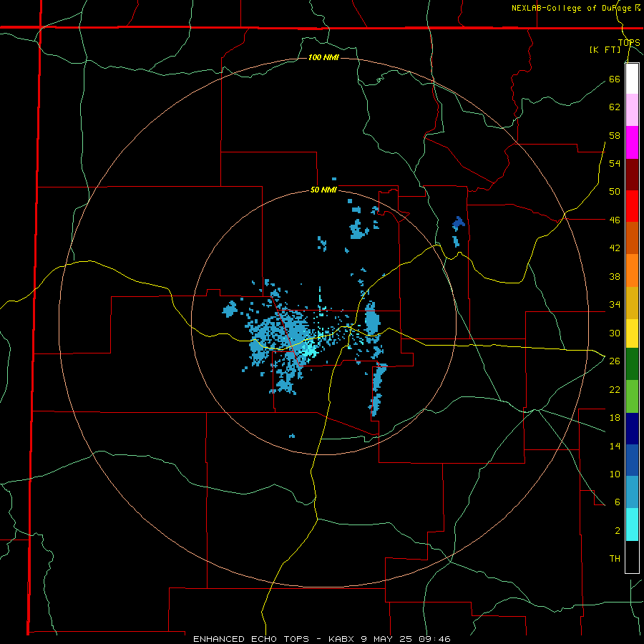This screenshot has height=644, width=644.
Task: Click the "NEXLAB-College of DuPage" credit text
Action: 572,8
